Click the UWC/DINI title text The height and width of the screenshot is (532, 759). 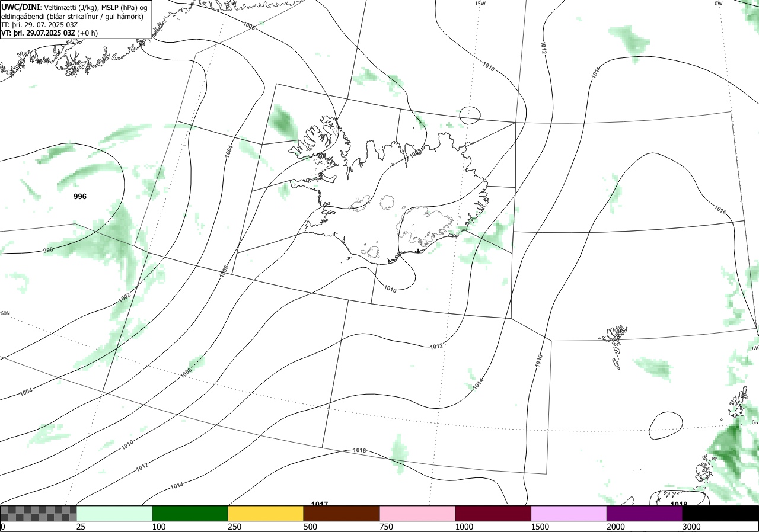point(21,7)
